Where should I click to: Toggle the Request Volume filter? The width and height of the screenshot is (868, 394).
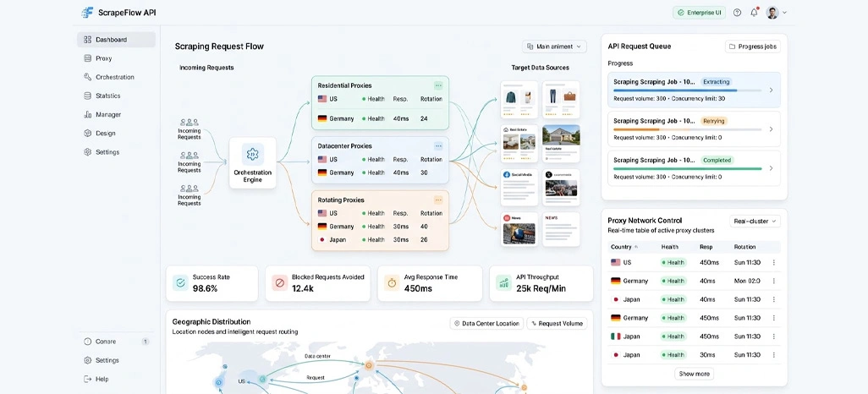point(557,323)
